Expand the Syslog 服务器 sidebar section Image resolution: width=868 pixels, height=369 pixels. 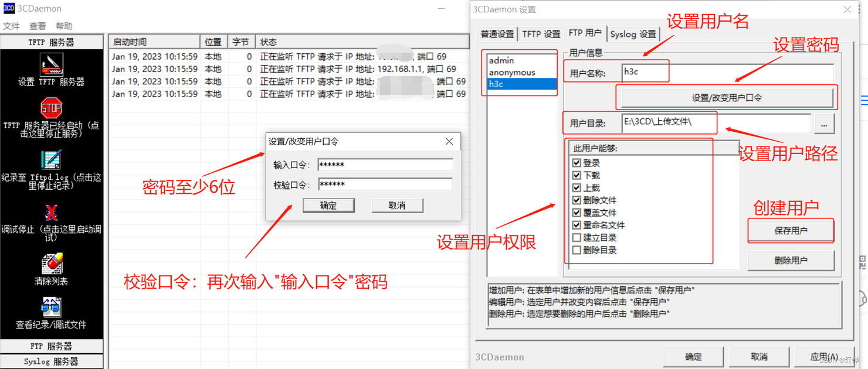tap(52, 361)
